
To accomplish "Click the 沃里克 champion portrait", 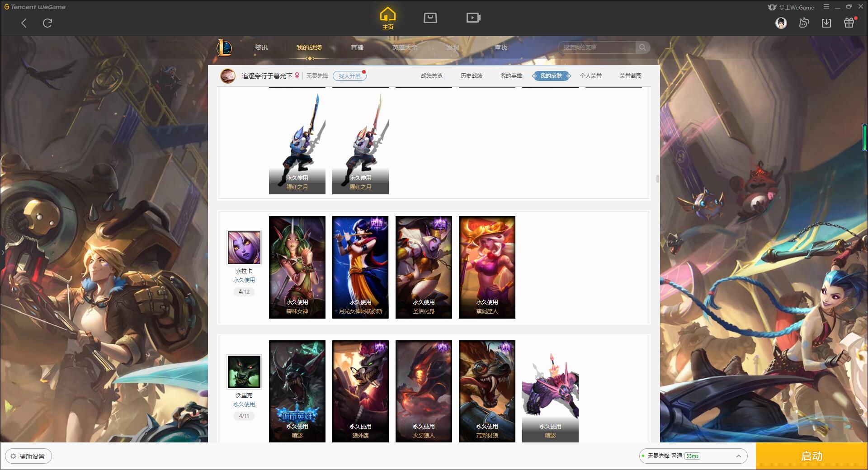I will [244, 372].
